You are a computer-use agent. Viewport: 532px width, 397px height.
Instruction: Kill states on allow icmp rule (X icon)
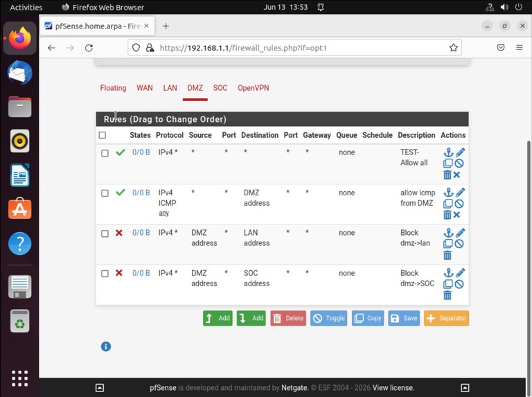pos(456,215)
